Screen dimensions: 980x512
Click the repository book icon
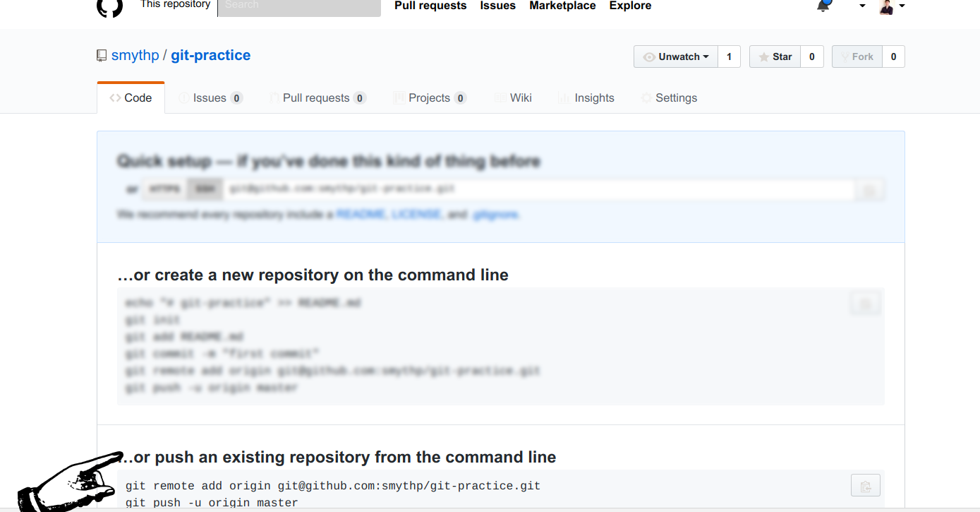pyautogui.click(x=102, y=55)
